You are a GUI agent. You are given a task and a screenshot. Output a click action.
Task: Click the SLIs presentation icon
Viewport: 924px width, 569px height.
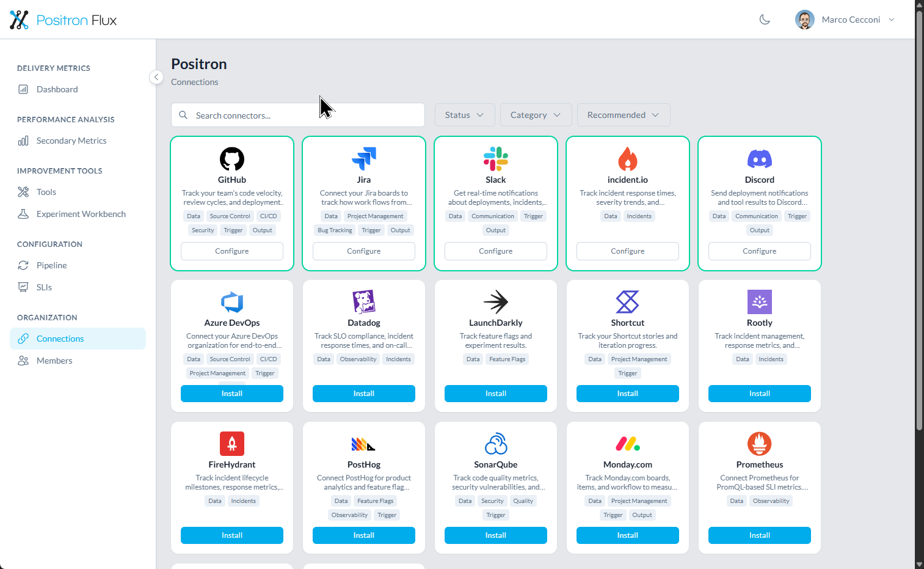pyautogui.click(x=23, y=287)
